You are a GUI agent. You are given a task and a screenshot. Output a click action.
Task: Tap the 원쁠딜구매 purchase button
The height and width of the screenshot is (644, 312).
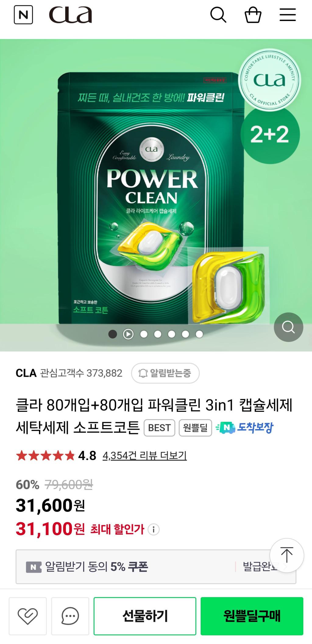(x=252, y=616)
